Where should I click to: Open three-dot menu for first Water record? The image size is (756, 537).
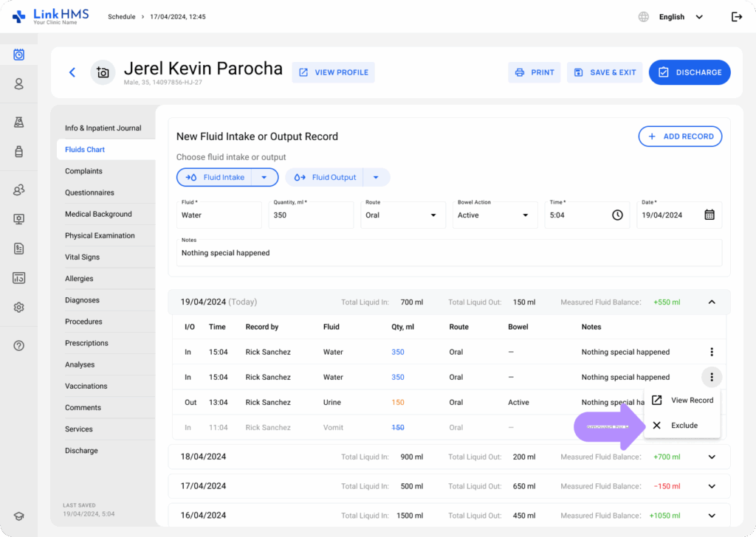(x=711, y=352)
